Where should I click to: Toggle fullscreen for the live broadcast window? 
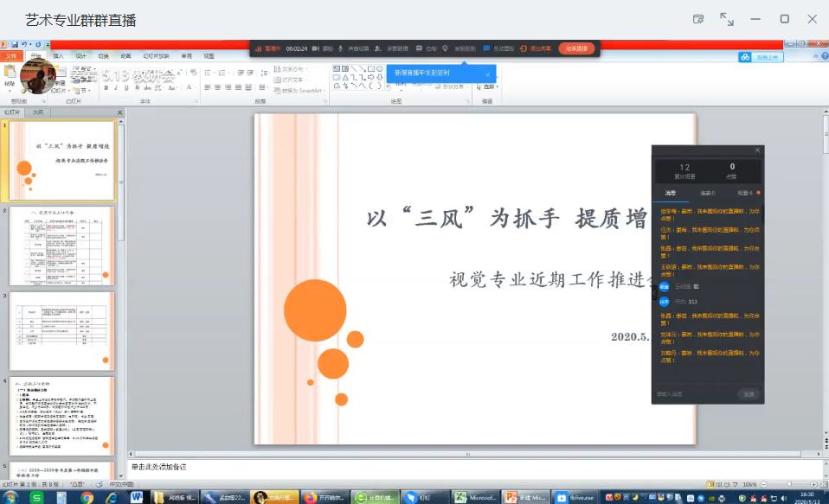(727, 19)
